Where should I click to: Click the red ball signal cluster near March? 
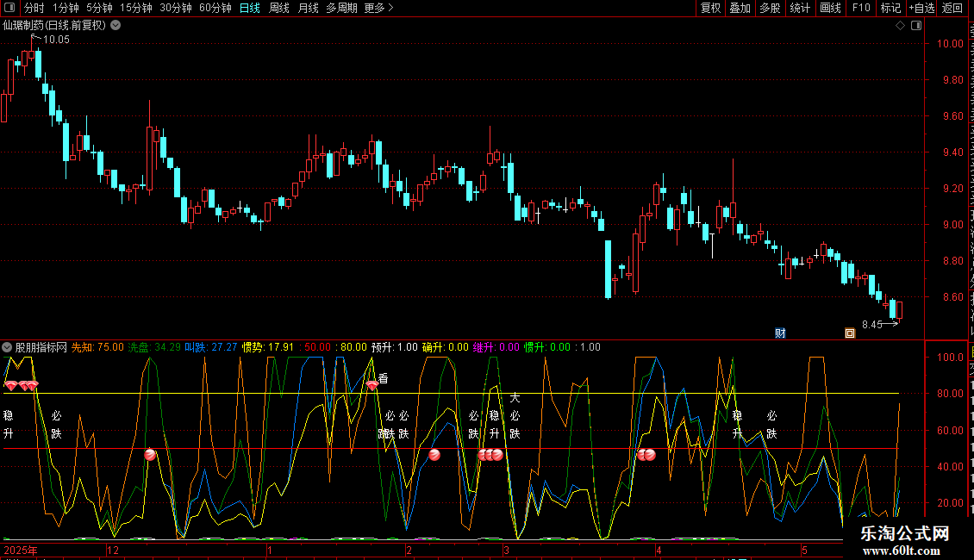tap(490, 454)
